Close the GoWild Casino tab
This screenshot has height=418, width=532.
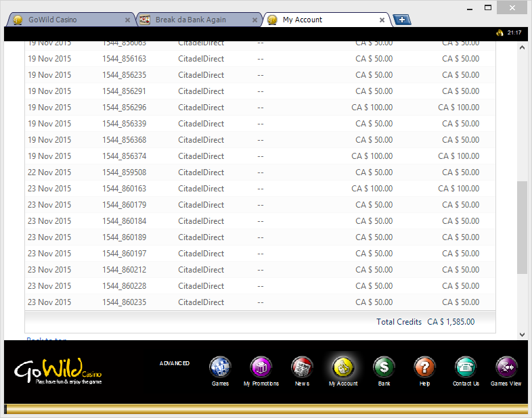(x=127, y=20)
